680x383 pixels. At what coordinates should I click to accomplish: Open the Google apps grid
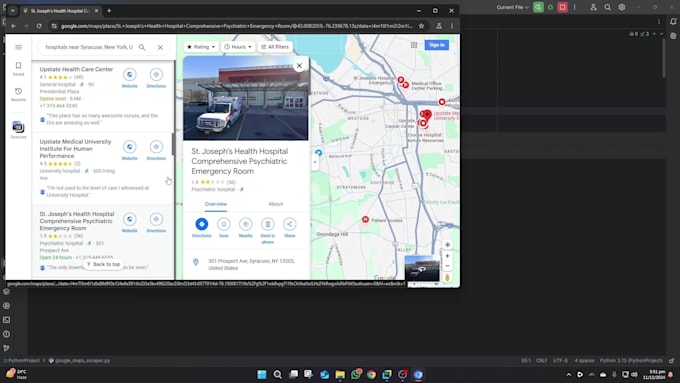414,45
